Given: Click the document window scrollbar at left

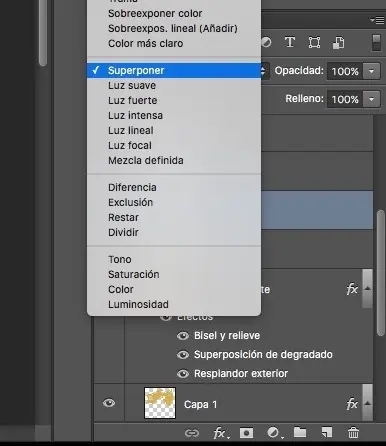Looking at the screenshot, I should (x=43, y=32).
